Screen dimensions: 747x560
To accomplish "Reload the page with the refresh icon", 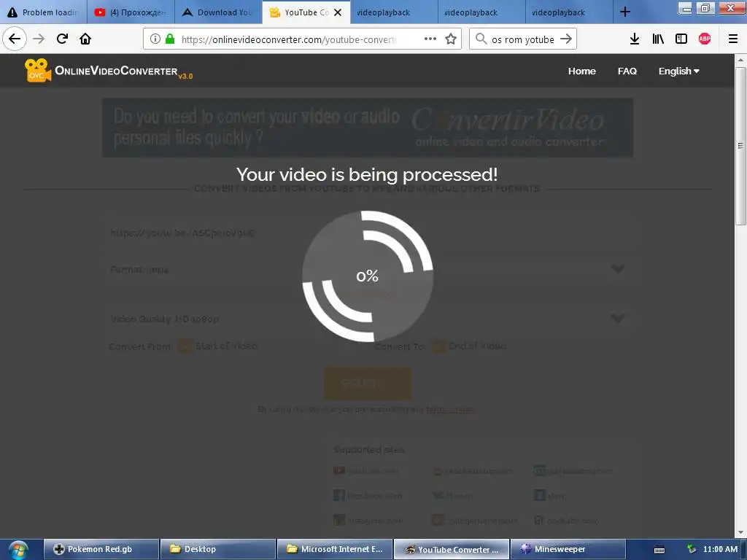I will pyautogui.click(x=62, y=39).
